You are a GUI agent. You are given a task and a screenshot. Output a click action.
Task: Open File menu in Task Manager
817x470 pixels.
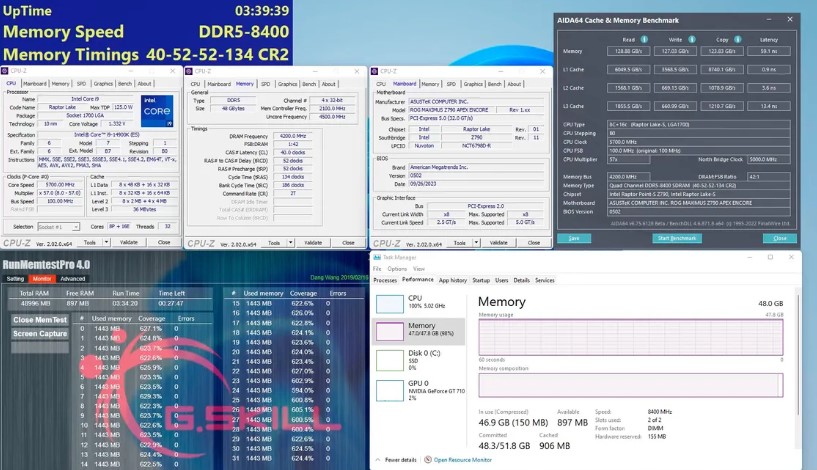[x=377, y=269]
